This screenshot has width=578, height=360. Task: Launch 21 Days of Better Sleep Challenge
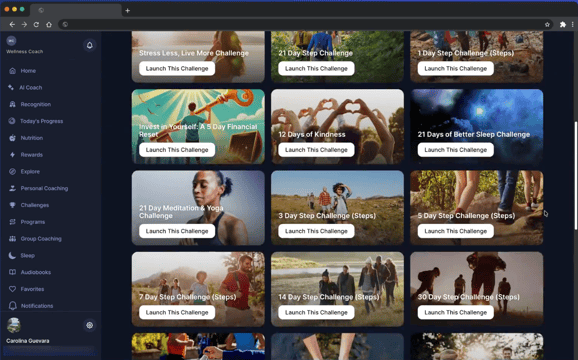coord(456,150)
